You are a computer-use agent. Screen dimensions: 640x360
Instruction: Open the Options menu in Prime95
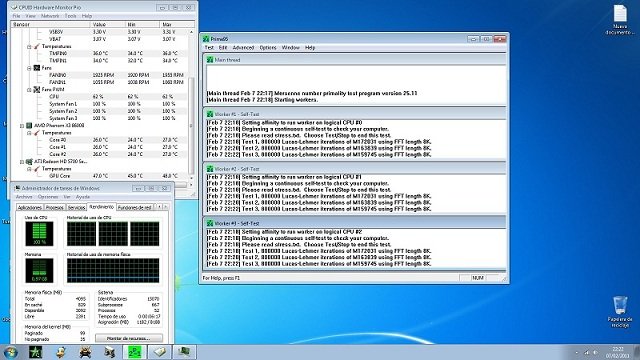(x=268, y=48)
